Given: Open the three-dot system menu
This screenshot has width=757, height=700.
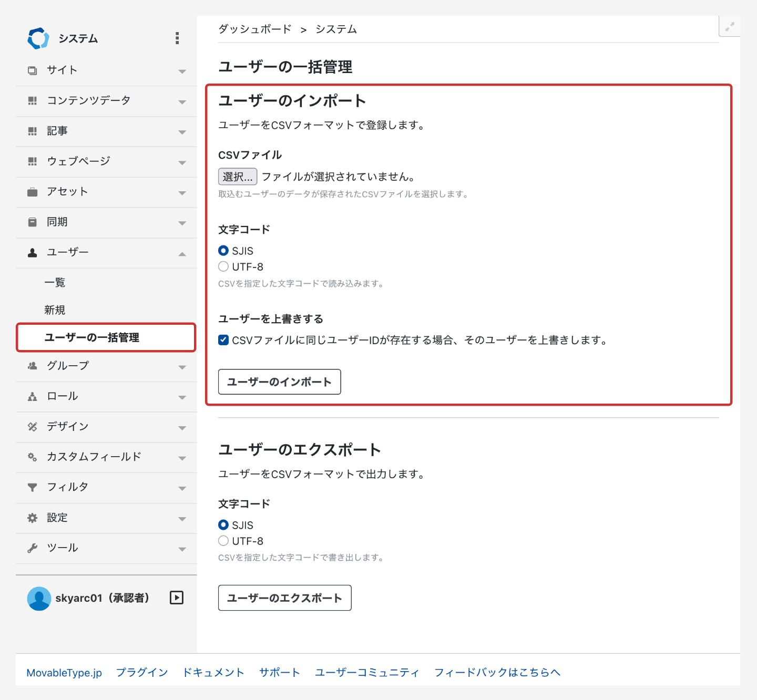Looking at the screenshot, I should [177, 38].
